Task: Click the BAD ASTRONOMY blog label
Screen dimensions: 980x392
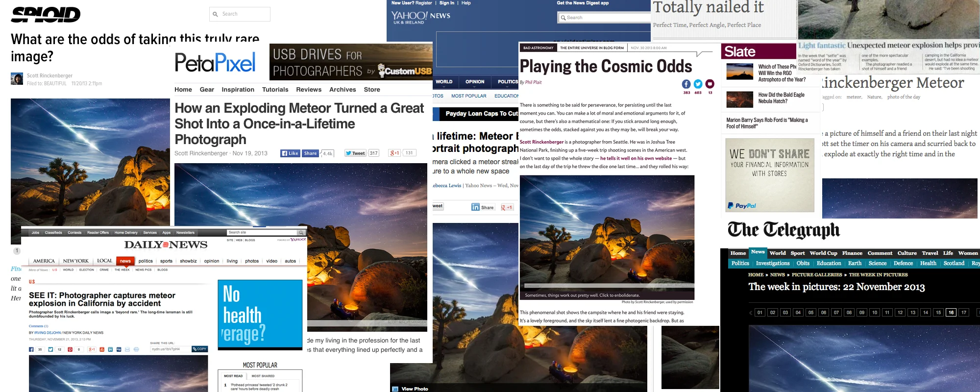Action: 538,48
